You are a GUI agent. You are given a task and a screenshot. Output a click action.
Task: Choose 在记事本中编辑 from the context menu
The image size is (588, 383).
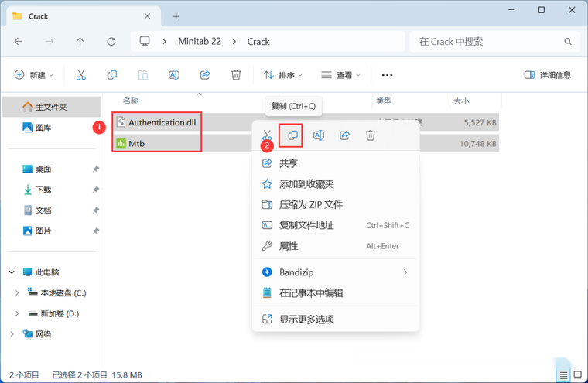coord(336,292)
